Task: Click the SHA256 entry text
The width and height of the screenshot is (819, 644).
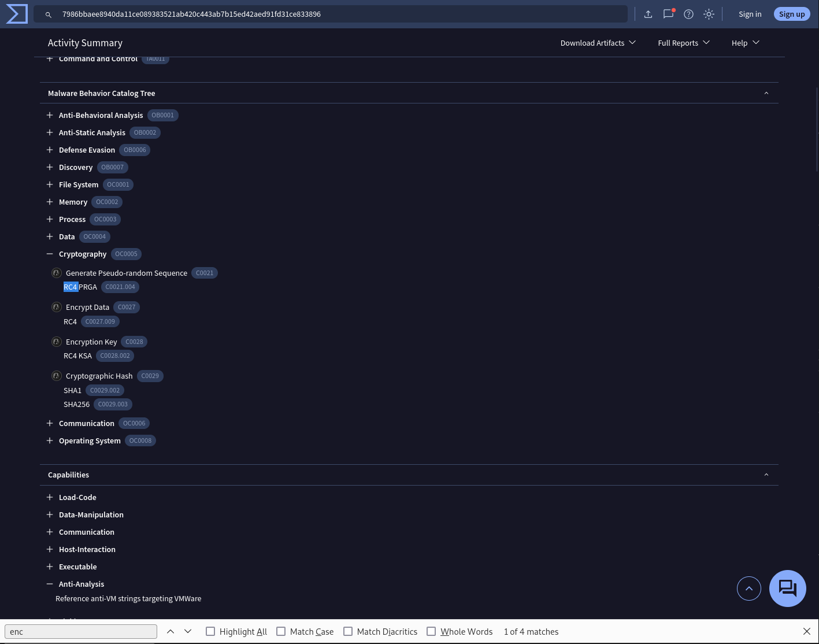Action: click(x=76, y=404)
